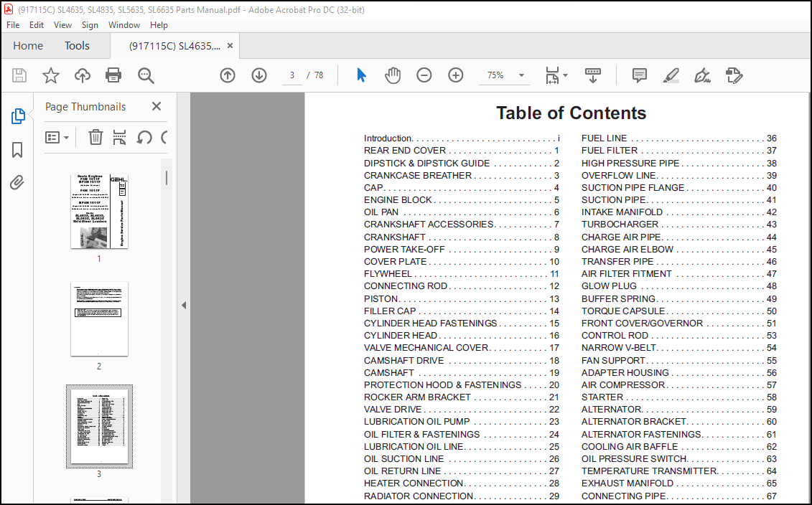Click the cloud upload icon

coord(83,75)
